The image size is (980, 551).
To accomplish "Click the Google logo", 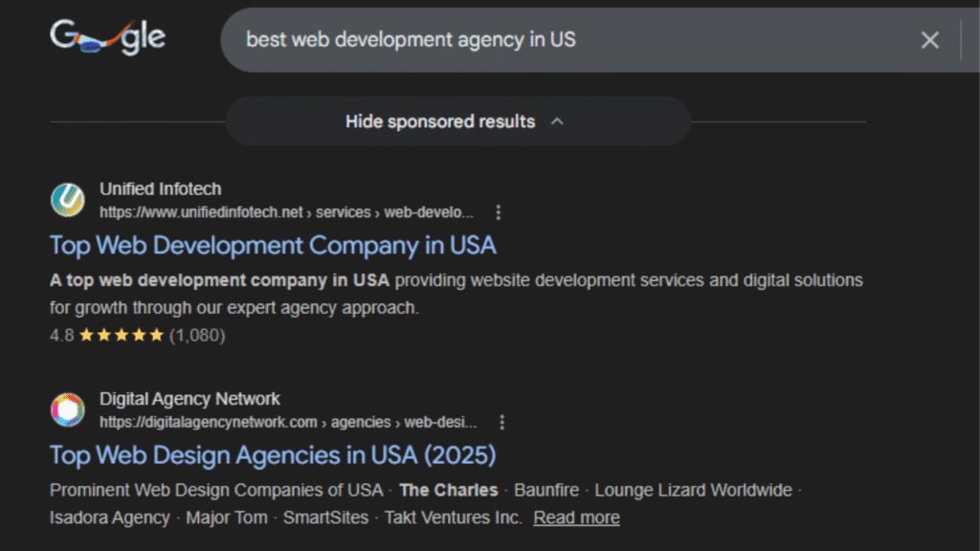I will click(107, 38).
